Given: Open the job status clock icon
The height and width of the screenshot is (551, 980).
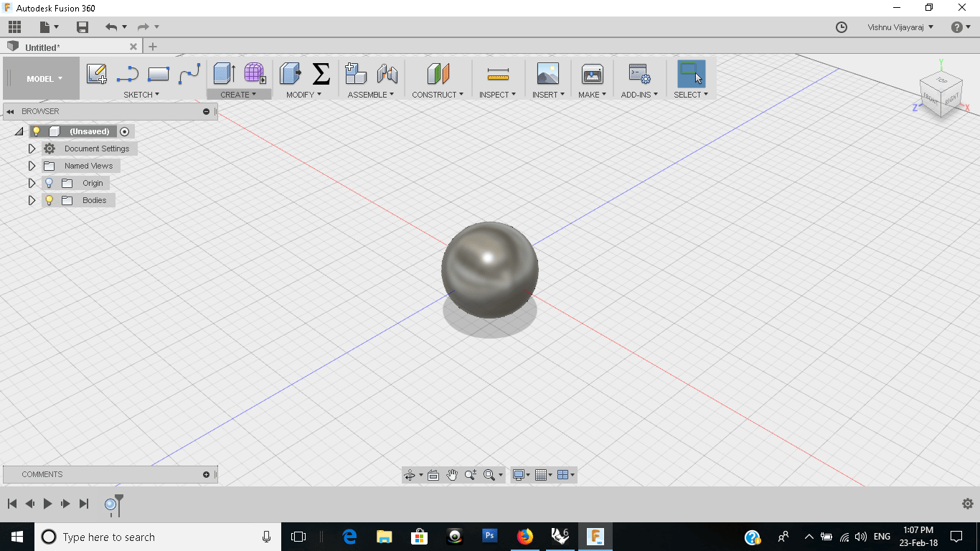Looking at the screenshot, I should [842, 27].
